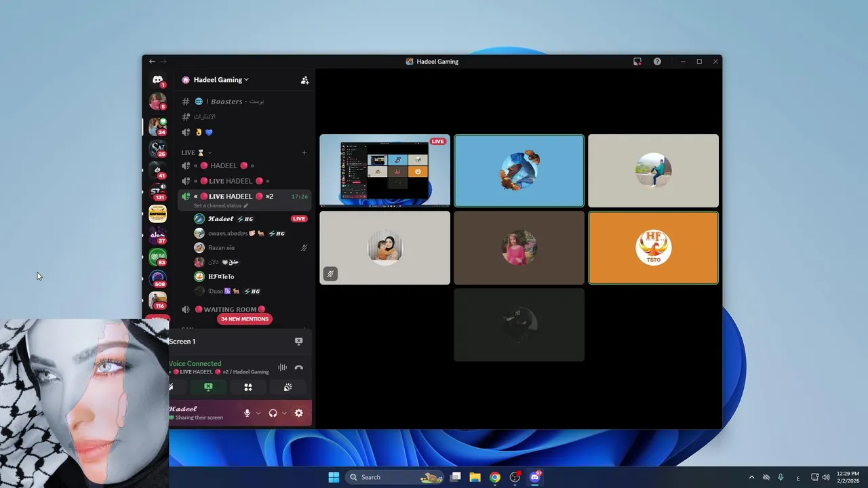
Task: Open the yellow Emperor server icon
Action: point(157,213)
